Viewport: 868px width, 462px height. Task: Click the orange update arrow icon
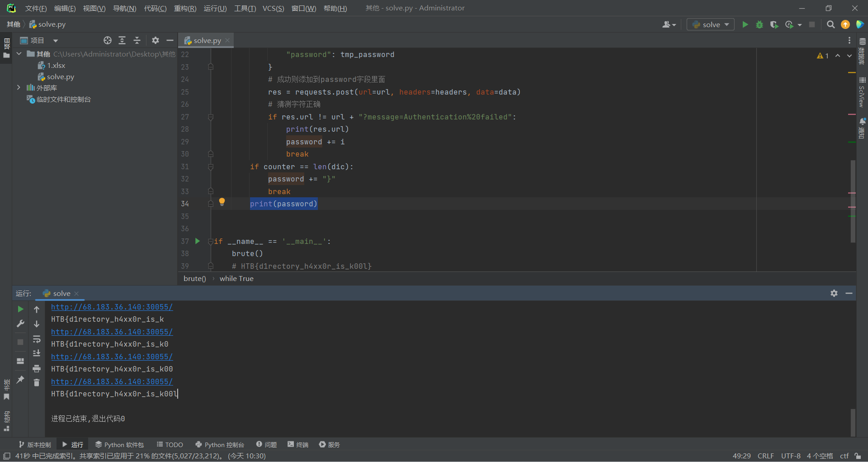click(845, 24)
